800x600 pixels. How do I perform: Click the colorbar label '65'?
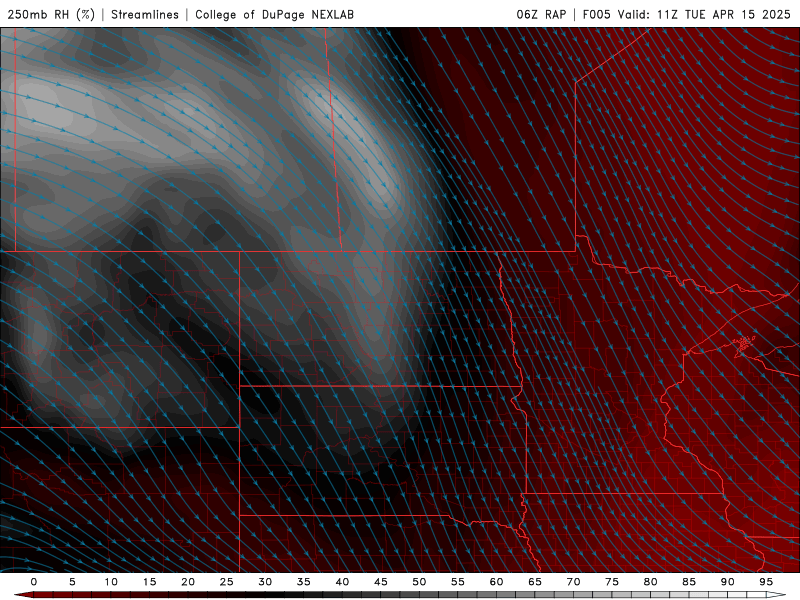535,582
